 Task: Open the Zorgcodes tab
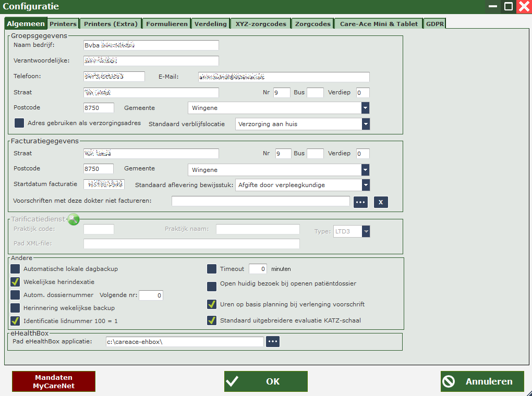coord(312,24)
